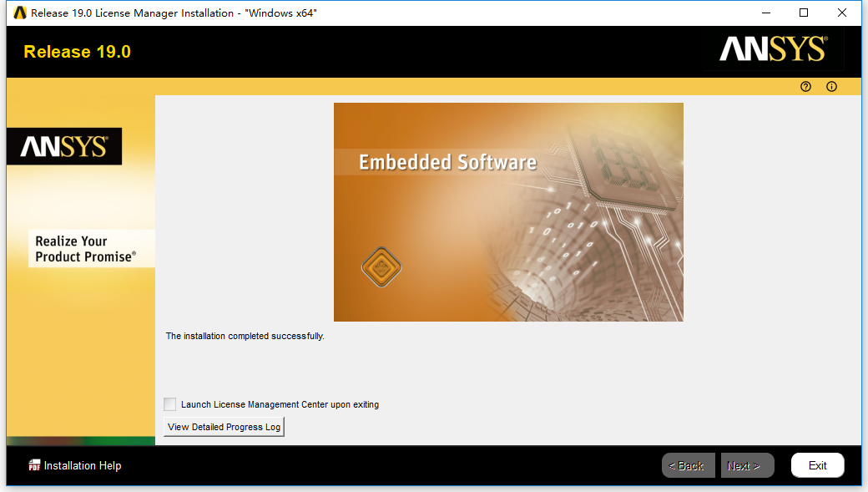Close the License Manager Installation window
This screenshot has height=492, width=868.
pos(842,13)
